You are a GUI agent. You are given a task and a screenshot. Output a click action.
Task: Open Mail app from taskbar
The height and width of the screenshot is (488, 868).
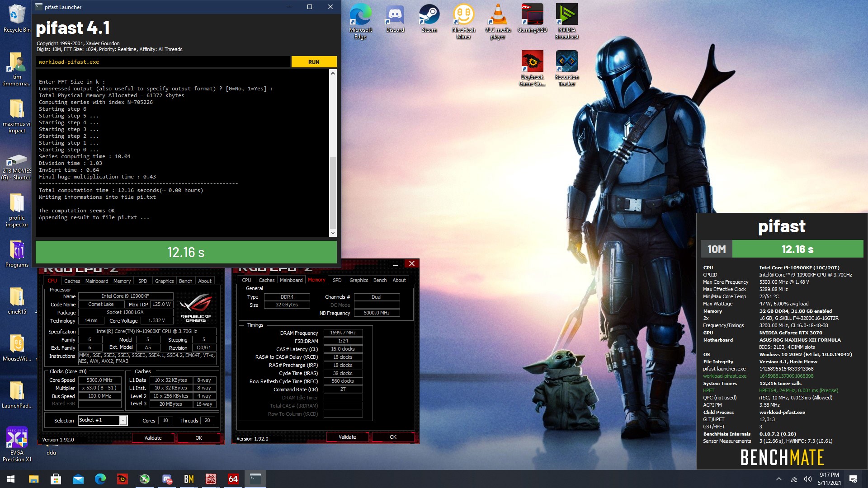click(78, 479)
